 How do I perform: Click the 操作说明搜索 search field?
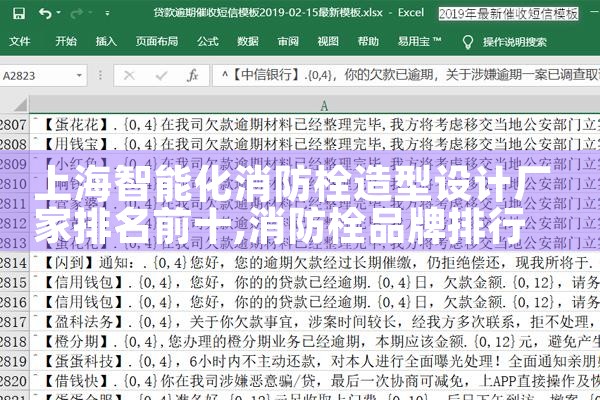515,42
